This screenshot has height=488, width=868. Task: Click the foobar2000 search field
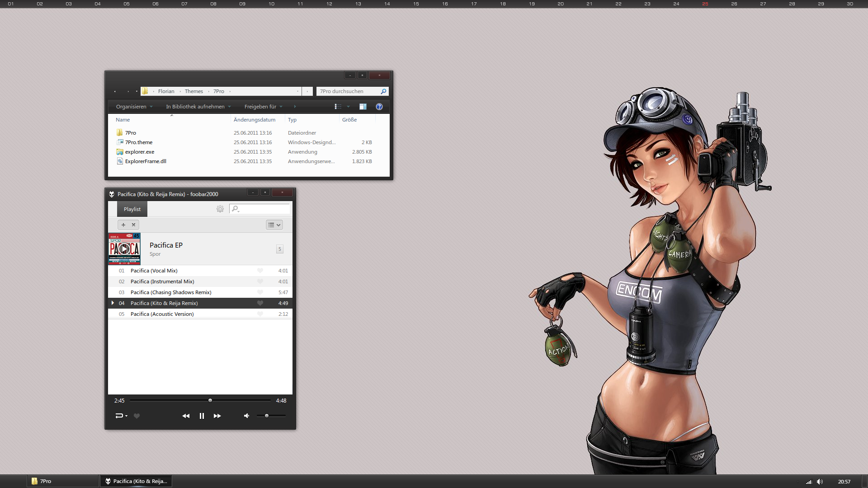pyautogui.click(x=259, y=209)
